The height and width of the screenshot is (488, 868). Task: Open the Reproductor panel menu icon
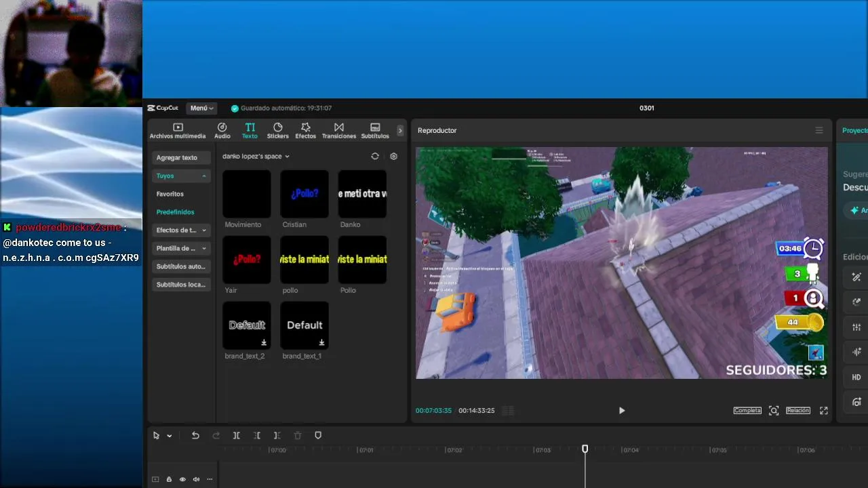[x=819, y=130]
